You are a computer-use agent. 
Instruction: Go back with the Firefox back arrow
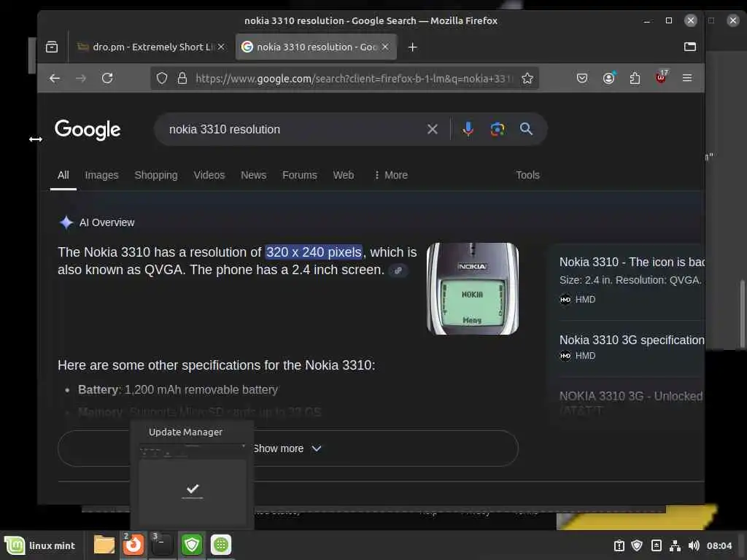coord(55,78)
